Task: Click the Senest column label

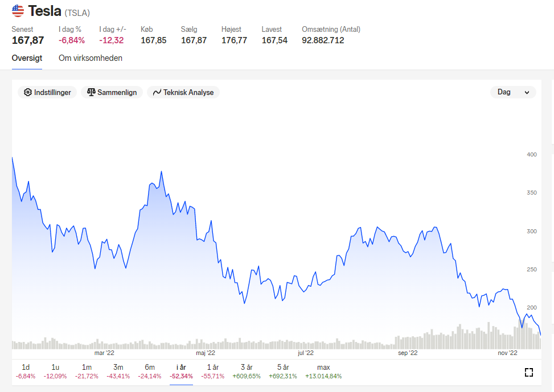Action: [x=22, y=30]
